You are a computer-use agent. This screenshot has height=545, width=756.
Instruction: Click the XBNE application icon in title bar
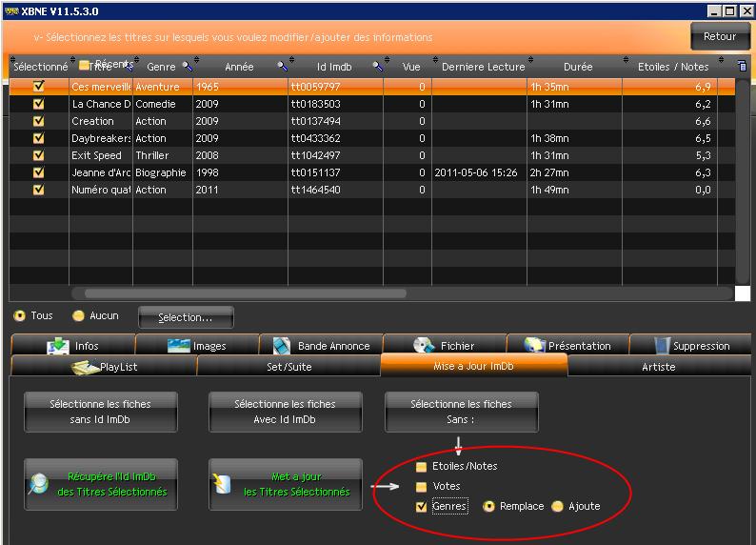[11, 11]
